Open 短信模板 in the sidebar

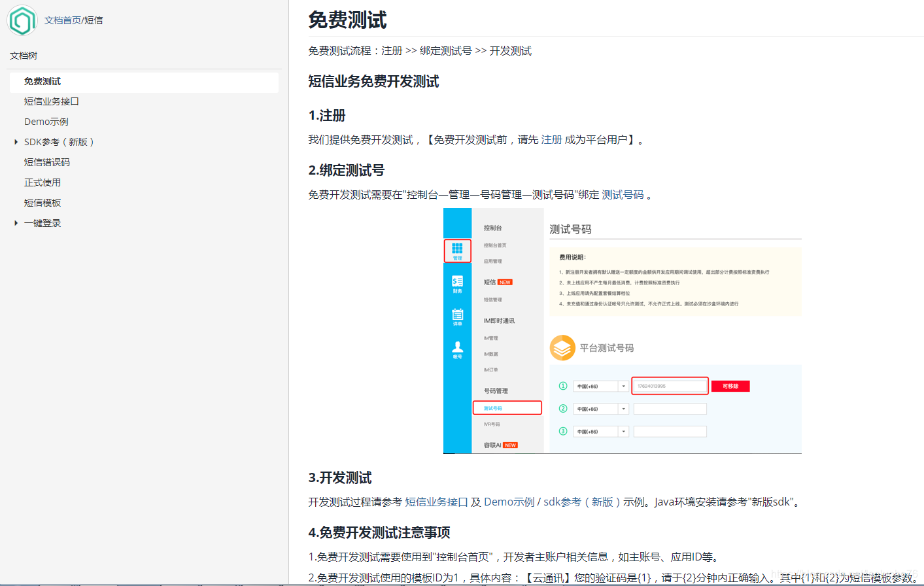(x=43, y=203)
